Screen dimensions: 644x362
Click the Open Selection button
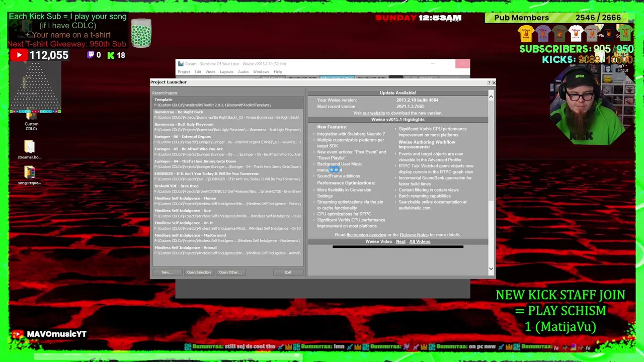coord(199,273)
